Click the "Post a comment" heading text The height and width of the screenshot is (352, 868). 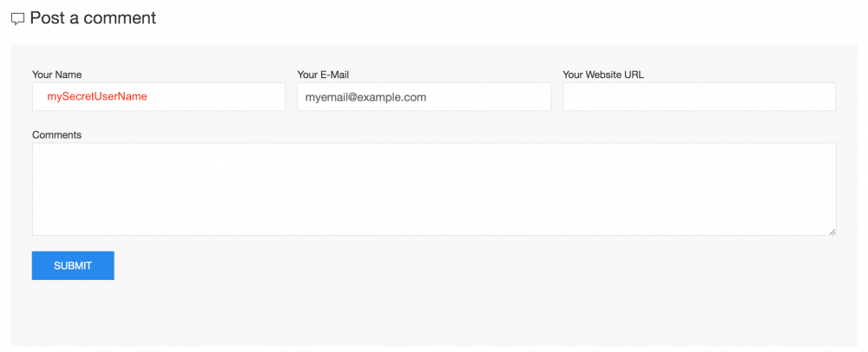(93, 17)
